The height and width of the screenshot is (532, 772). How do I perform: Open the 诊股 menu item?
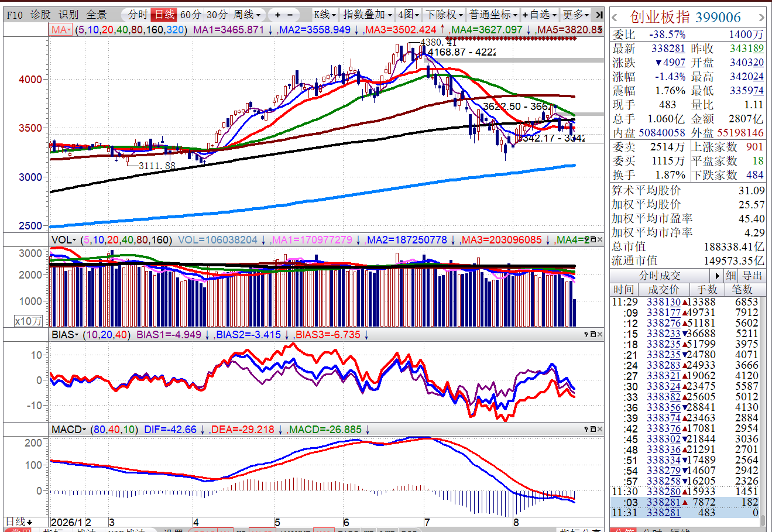[40, 15]
